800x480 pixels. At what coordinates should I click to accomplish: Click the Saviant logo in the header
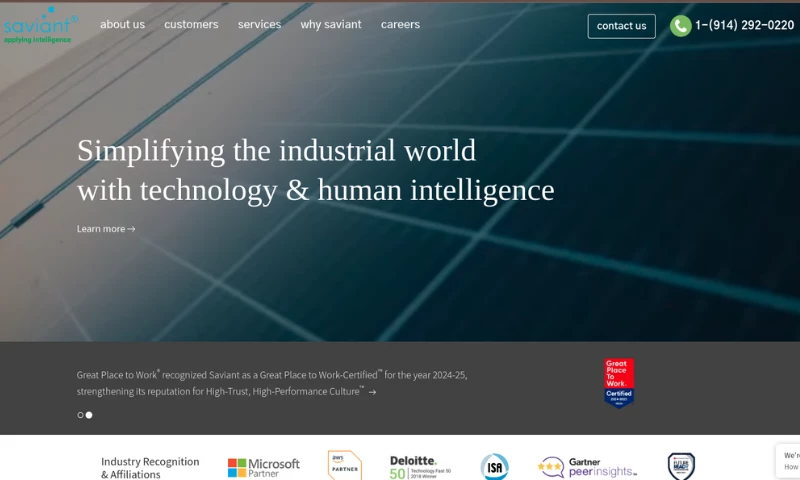38,25
